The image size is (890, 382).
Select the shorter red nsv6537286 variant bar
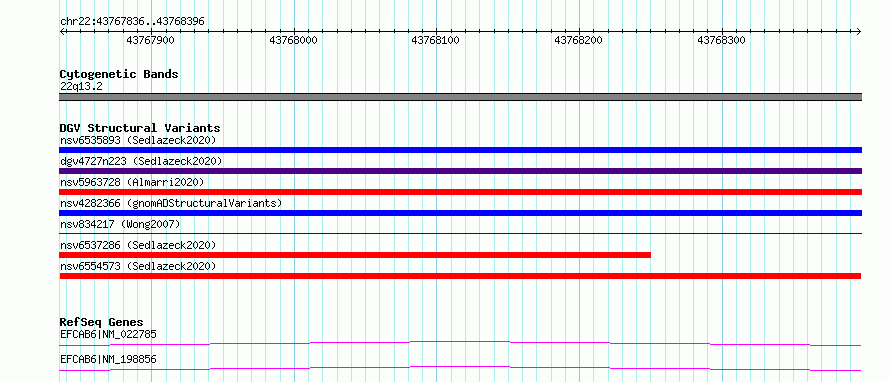(x=355, y=255)
